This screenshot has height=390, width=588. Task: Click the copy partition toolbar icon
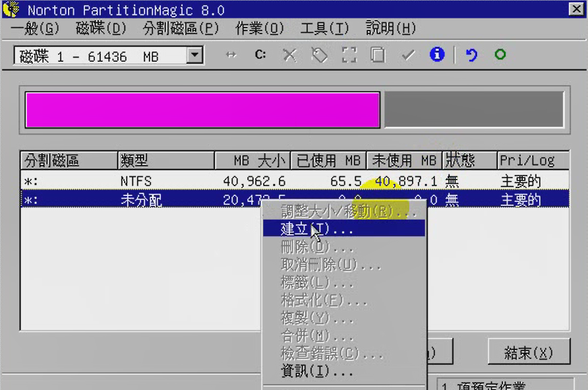(378, 55)
